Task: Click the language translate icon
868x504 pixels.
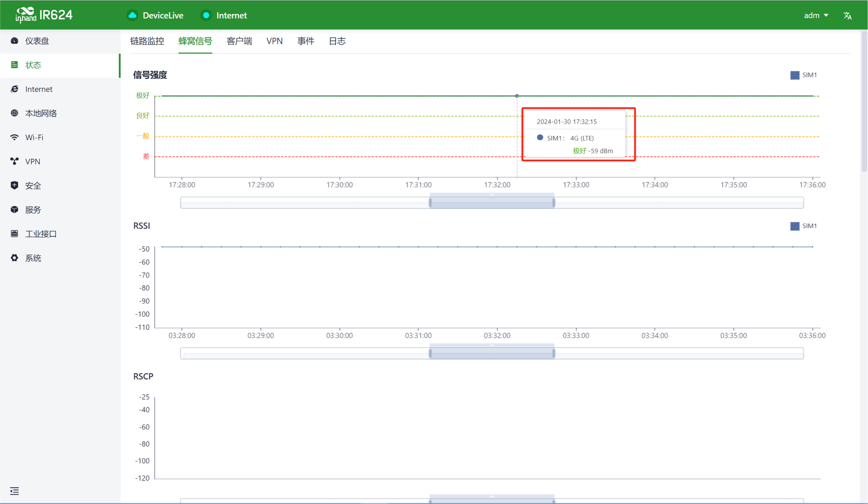Action: [847, 15]
